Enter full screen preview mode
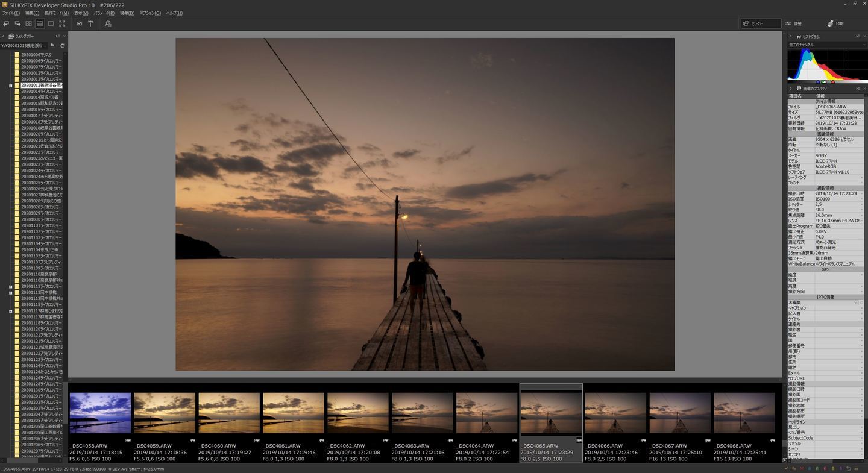The width and height of the screenshot is (868, 473). click(x=62, y=23)
